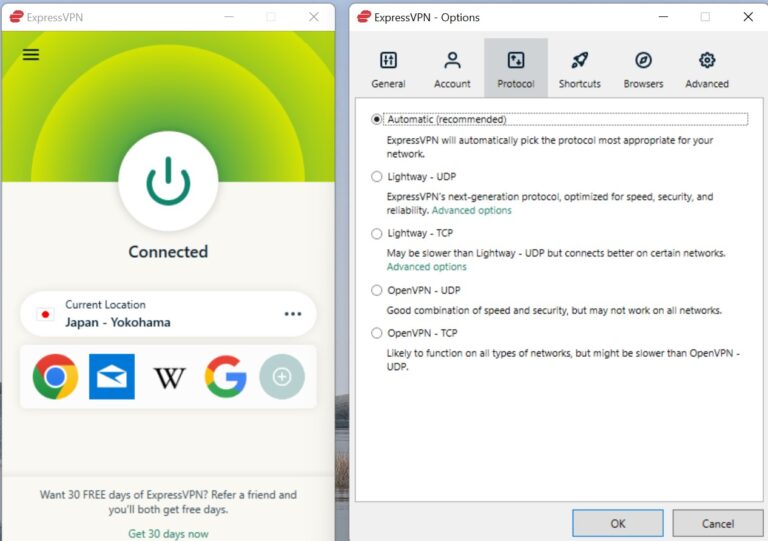This screenshot has height=541, width=768.
Task: Add a new shortcut with plus icon
Action: (x=282, y=376)
